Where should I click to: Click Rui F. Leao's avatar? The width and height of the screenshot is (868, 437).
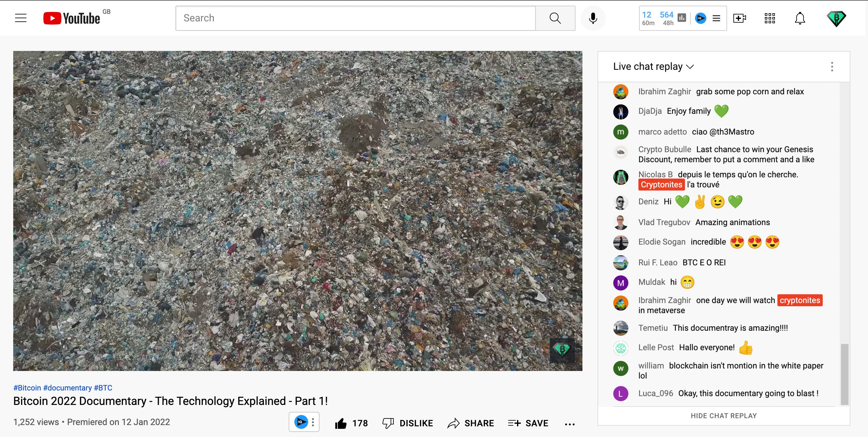tap(621, 263)
